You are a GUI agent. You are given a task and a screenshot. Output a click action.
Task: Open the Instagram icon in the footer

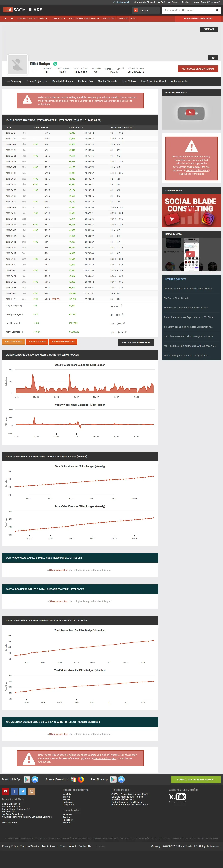coord(32,791)
